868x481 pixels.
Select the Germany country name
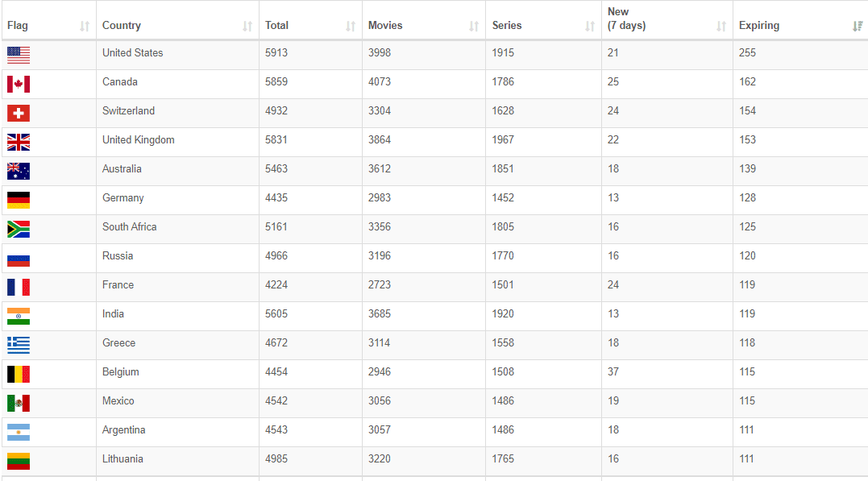click(123, 198)
